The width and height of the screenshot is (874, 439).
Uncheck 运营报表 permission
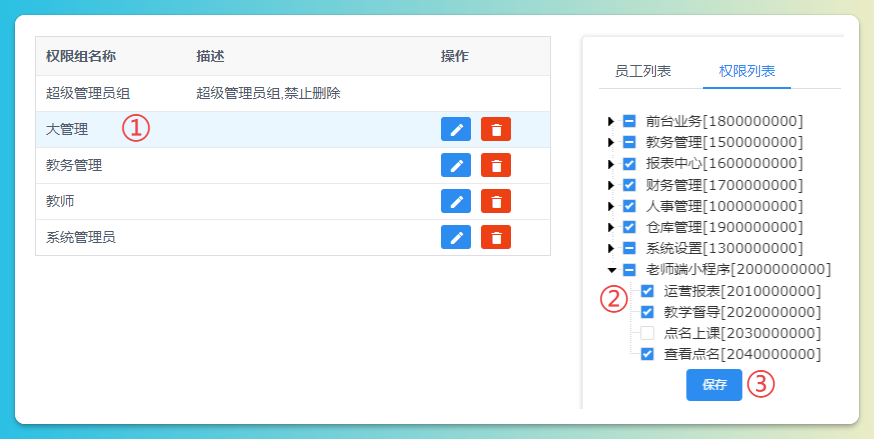tap(647, 291)
